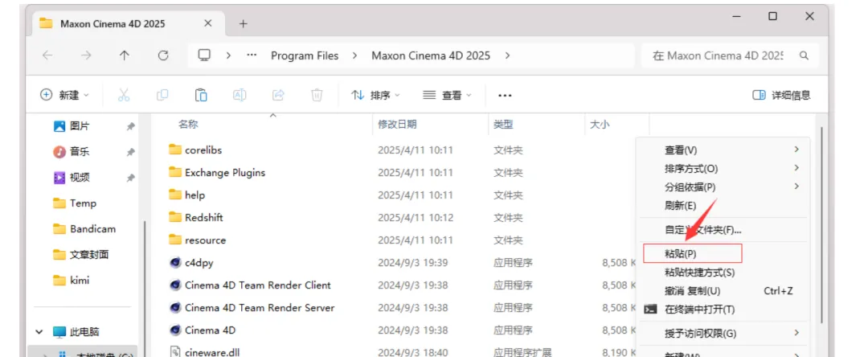Image resolution: width=868 pixels, height=357 pixels.
Task: Sort by the Size column header
Action: [600, 125]
